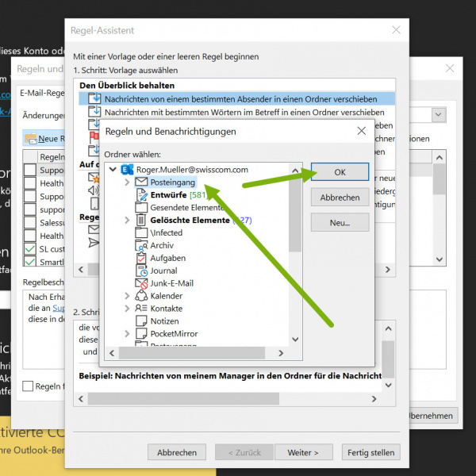This screenshot has width=476, height=476.
Task: Close the Regel-Assistent window
Action: tap(396, 30)
